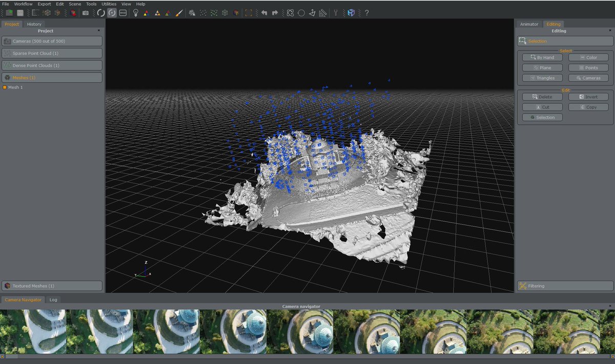Toggle the WASD navigation mode button
Viewport: 615px width, 364px height.
tap(123, 13)
